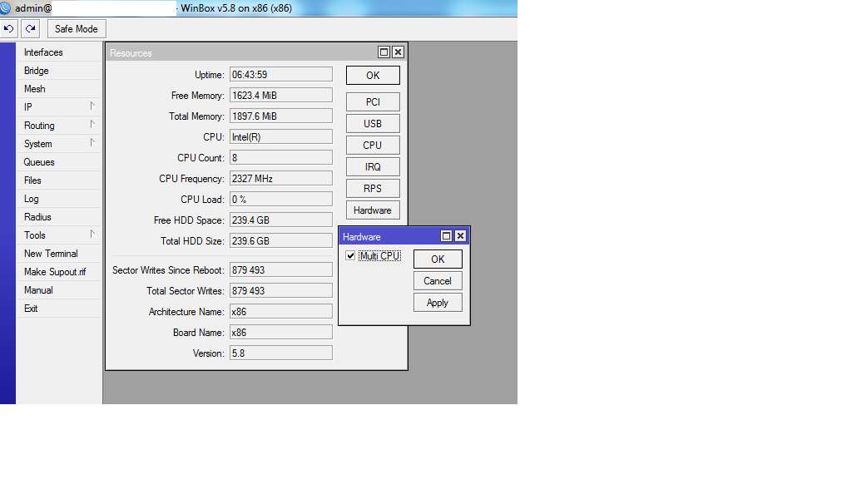Open the USB device list
The width and height of the screenshot is (842, 504).
click(x=373, y=123)
